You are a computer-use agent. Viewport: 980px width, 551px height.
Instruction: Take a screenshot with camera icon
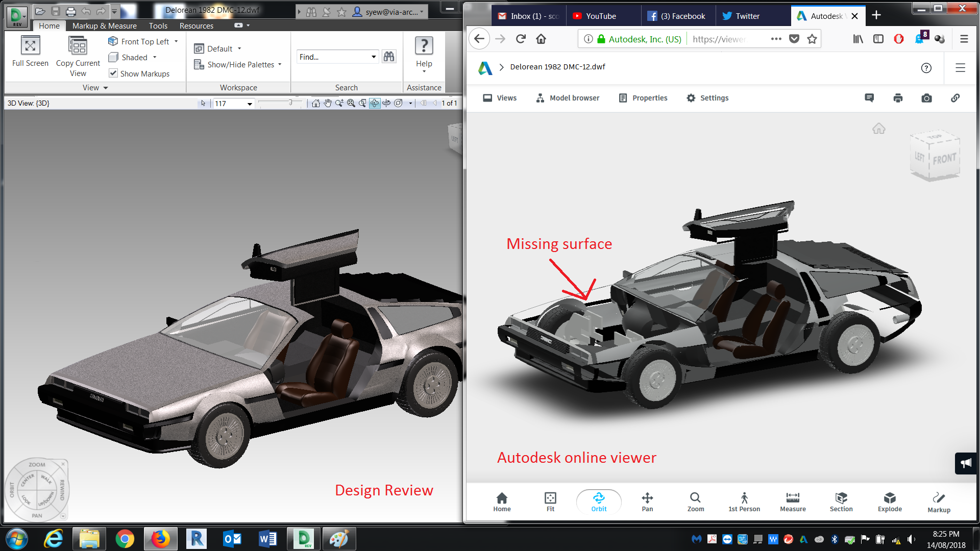coord(926,98)
